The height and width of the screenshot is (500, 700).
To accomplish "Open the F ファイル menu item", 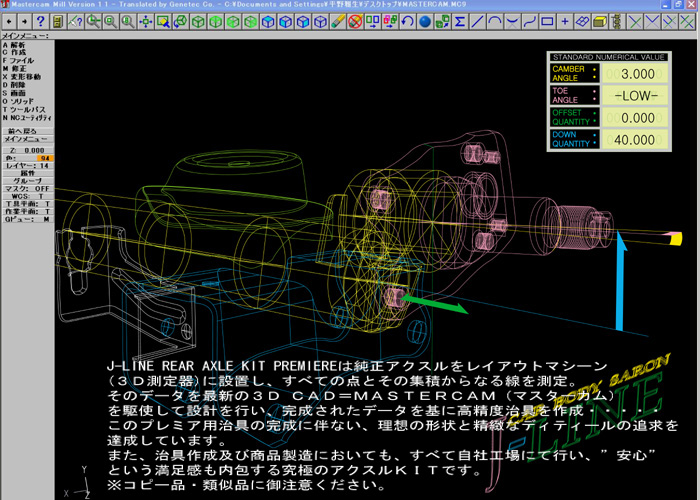I will [18, 60].
